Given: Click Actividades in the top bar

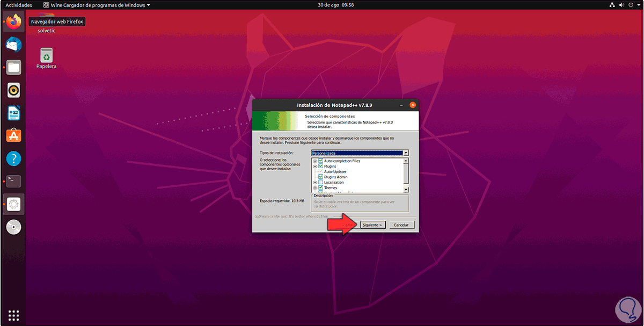Looking at the screenshot, I should click(19, 5).
